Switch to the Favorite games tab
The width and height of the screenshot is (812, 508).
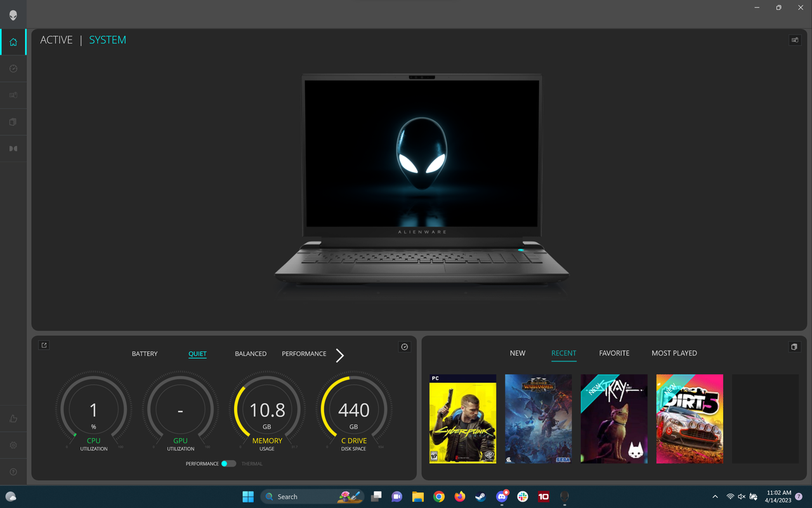pyautogui.click(x=614, y=353)
